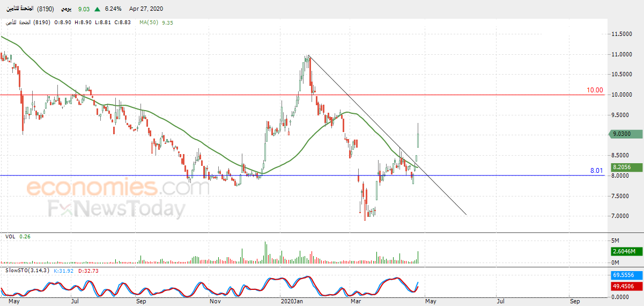This screenshot has width=644, height=306.
Task: Click the K:31.92 stochastic value
Action: pyautogui.click(x=64, y=271)
